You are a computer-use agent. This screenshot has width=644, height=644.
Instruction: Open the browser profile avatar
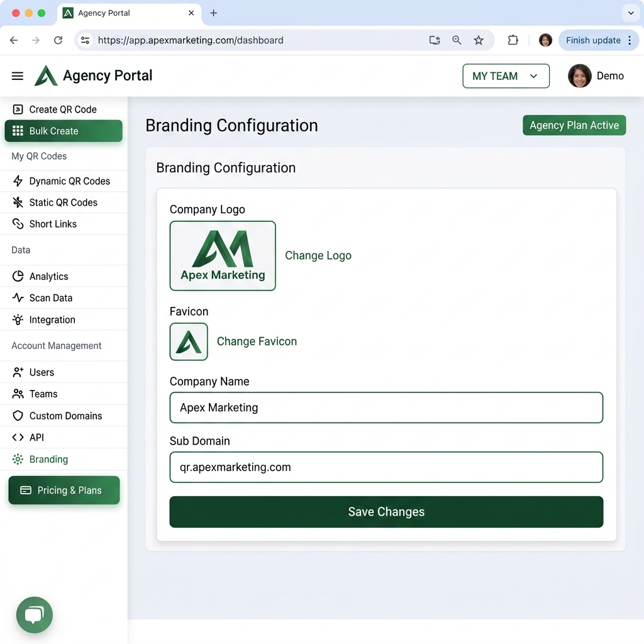click(545, 40)
